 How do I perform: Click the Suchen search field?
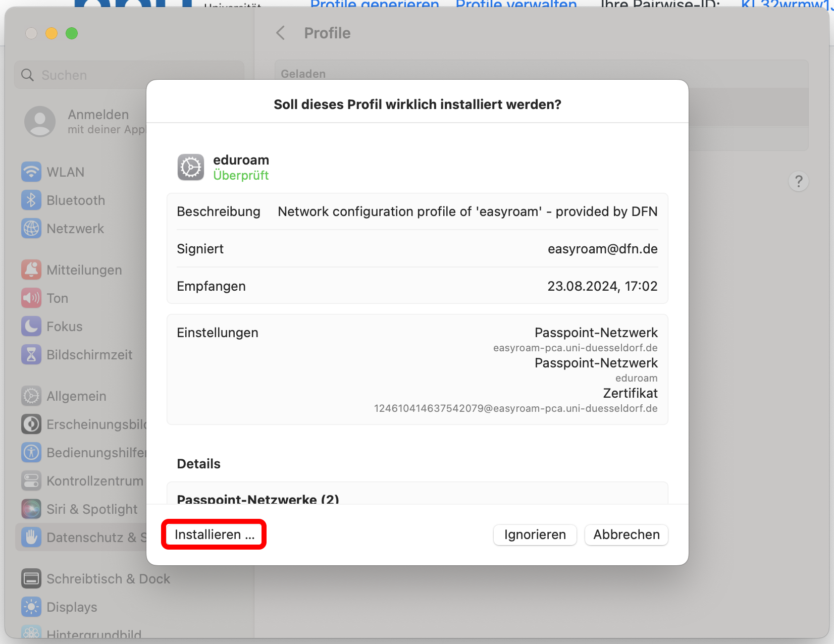click(129, 75)
